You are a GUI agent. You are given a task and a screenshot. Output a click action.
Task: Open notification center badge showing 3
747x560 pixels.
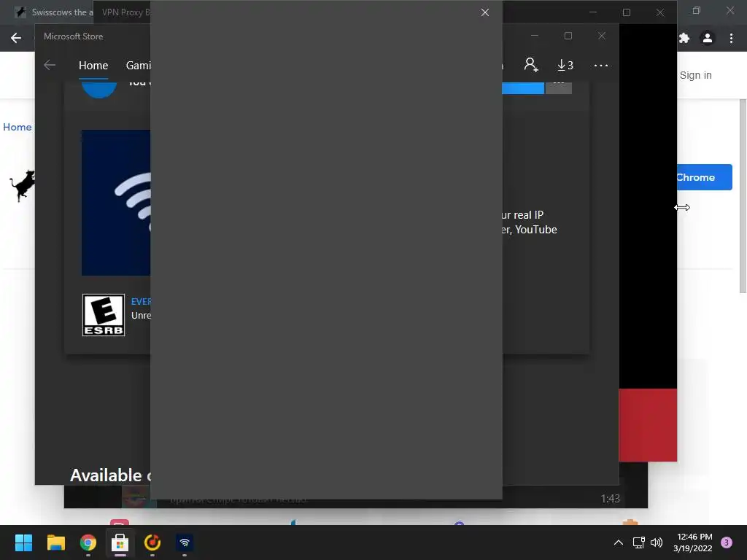click(727, 542)
